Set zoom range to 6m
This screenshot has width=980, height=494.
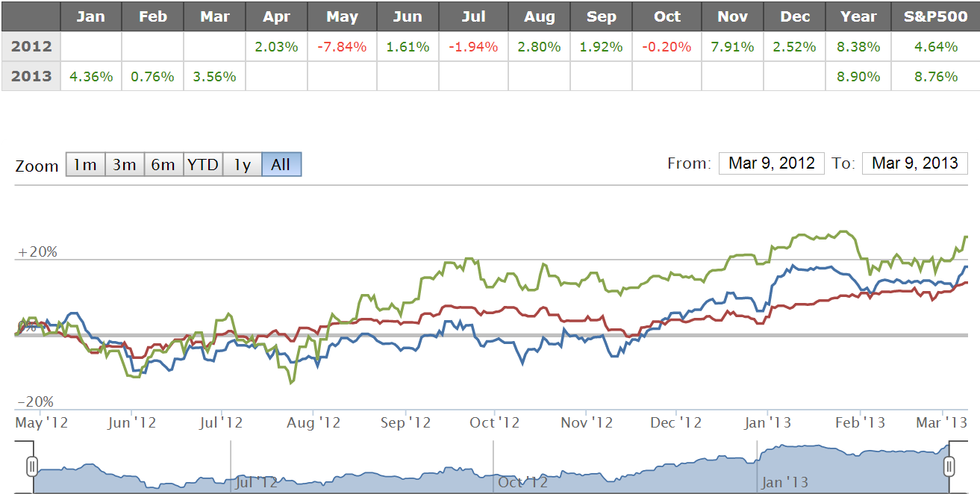click(163, 165)
